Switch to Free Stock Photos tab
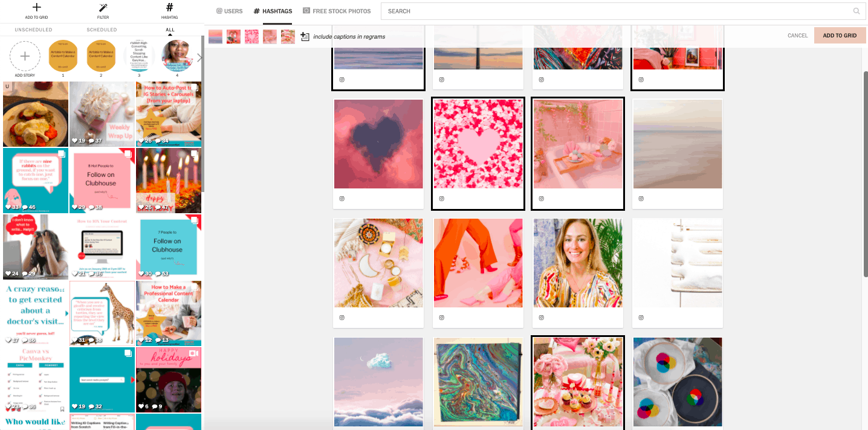This screenshot has width=868, height=430. [x=337, y=11]
